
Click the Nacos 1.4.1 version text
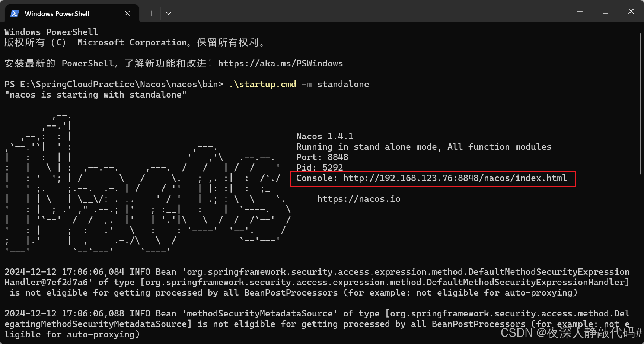pyautogui.click(x=325, y=136)
